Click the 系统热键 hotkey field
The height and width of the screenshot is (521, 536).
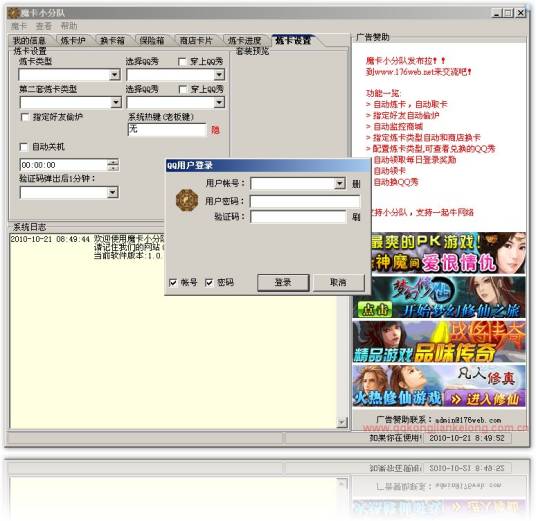click(167, 130)
